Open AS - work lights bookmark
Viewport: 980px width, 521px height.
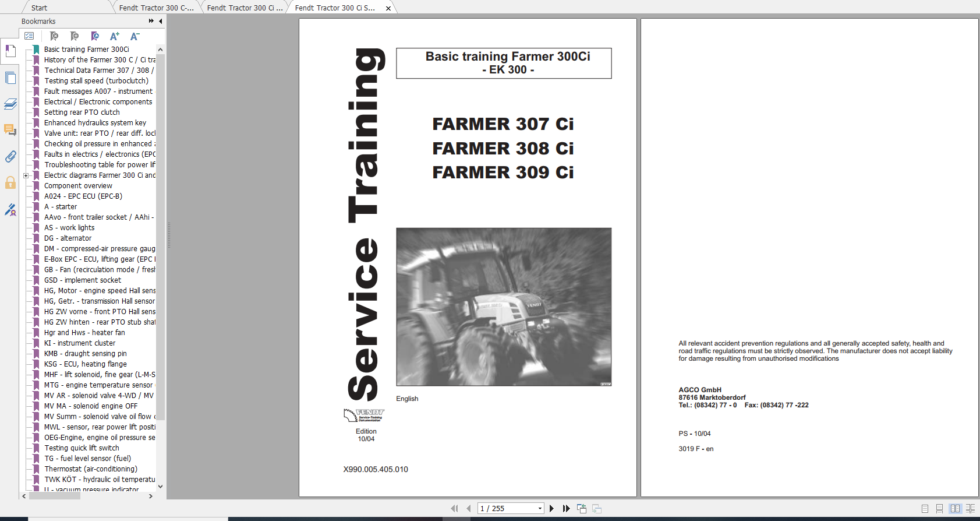click(x=69, y=228)
